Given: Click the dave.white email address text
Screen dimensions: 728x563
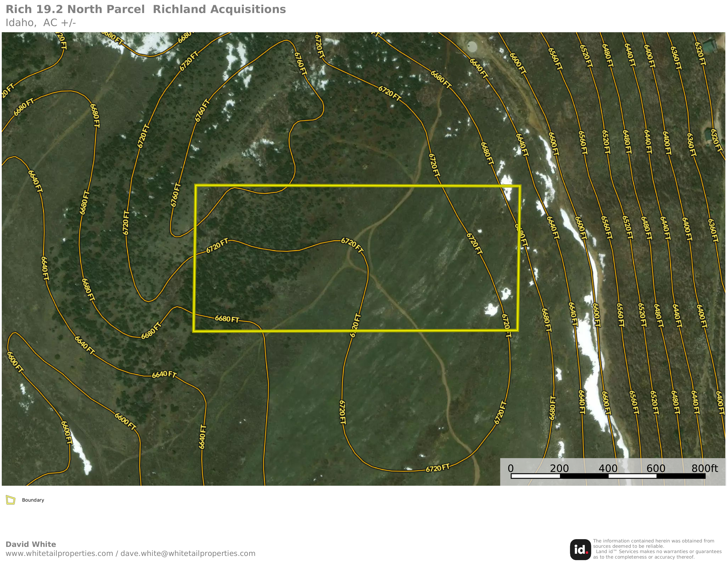Looking at the screenshot, I should 188,553.
